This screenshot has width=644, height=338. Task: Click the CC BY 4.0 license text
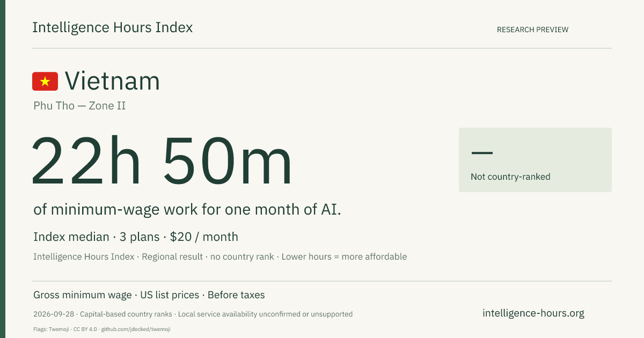pos(85,329)
